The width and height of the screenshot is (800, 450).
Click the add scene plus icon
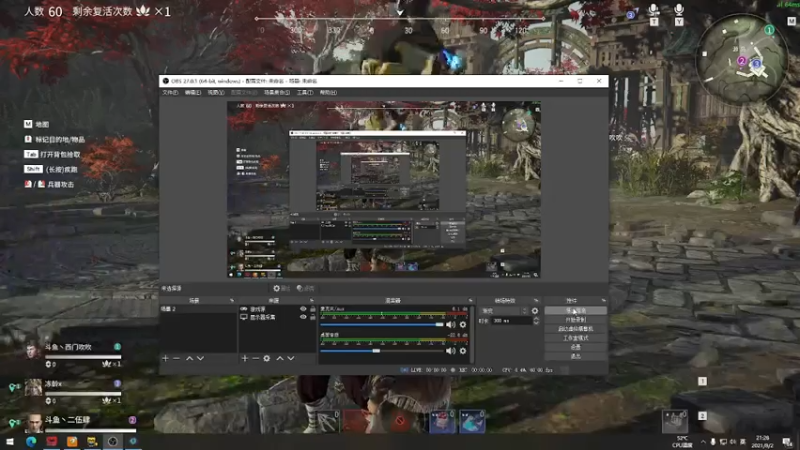[165, 358]
